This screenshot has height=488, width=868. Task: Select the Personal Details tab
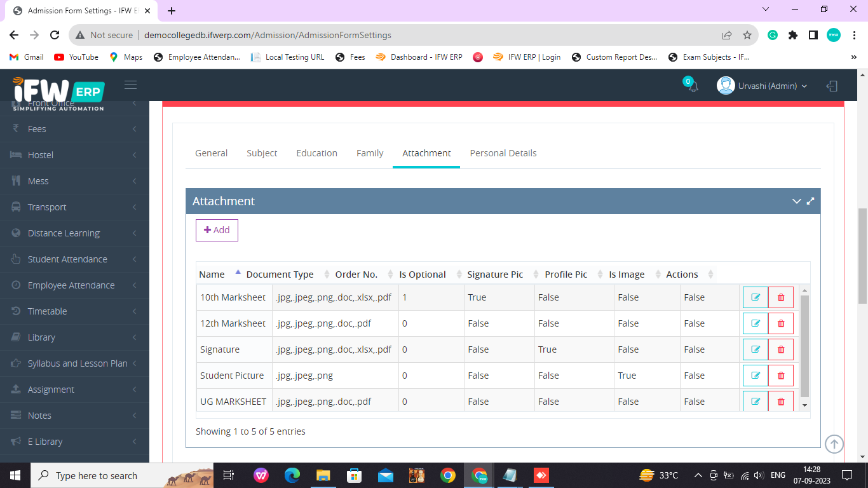point(503,153)
